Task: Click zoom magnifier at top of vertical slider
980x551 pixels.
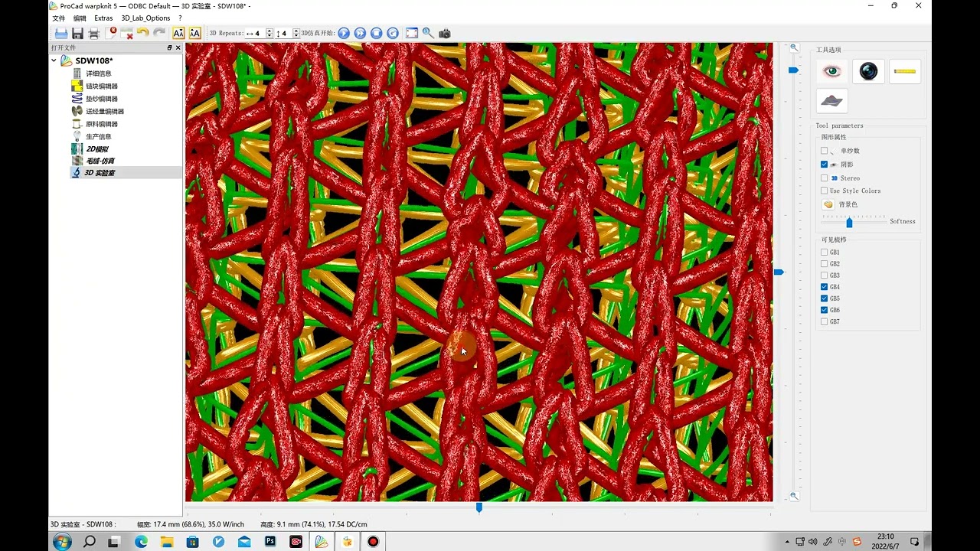Action: (794, 48)
